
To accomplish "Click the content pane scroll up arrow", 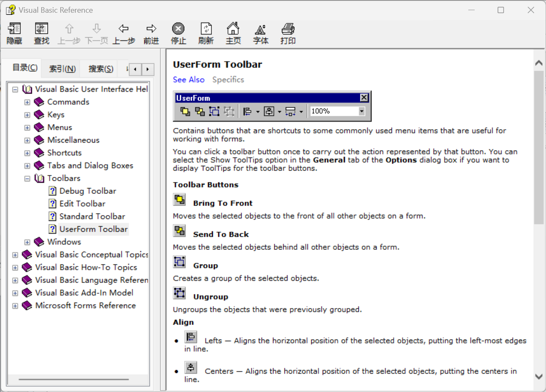I will (539, 64).
